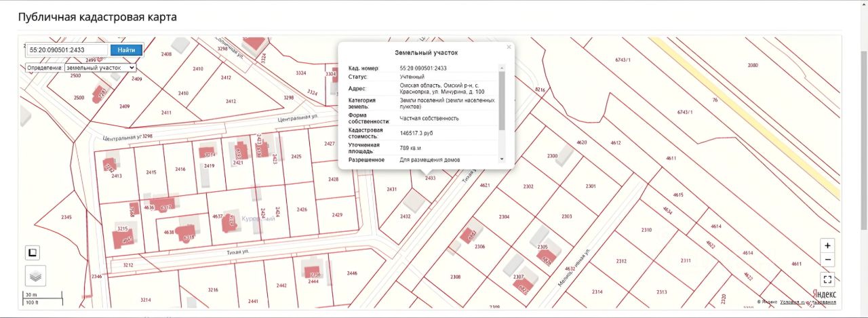
Task: Click the cadastral number search field
Action: coord(67,49)
